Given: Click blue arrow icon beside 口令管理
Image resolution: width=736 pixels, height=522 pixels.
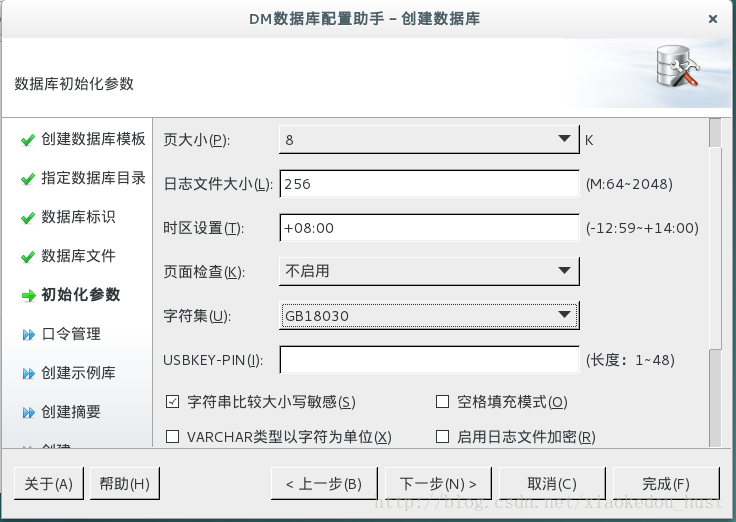Looking at the screenshot, I should point(29,334).
